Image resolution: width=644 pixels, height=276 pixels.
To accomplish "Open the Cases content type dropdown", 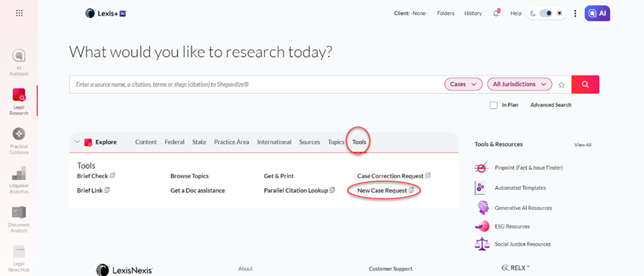I will 463,84.
